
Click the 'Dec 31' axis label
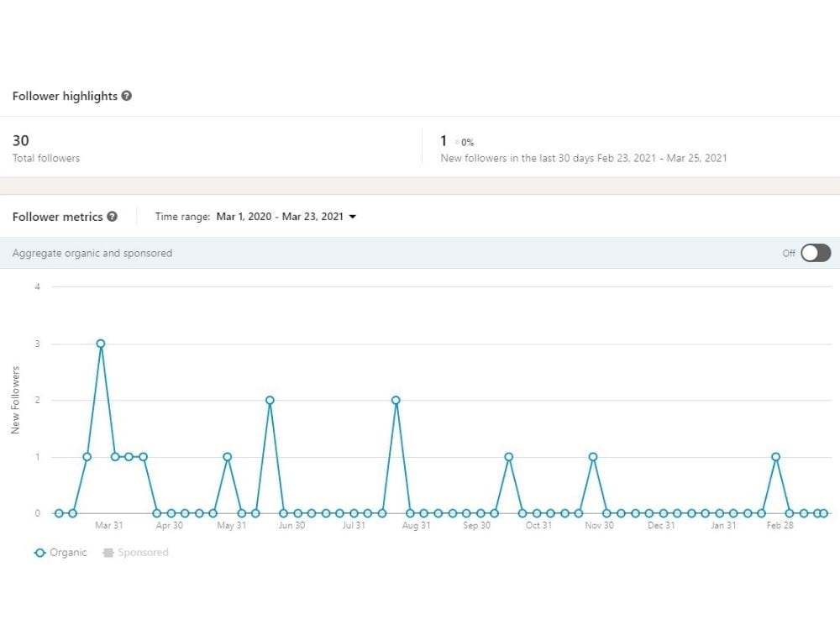click(661, 526)
